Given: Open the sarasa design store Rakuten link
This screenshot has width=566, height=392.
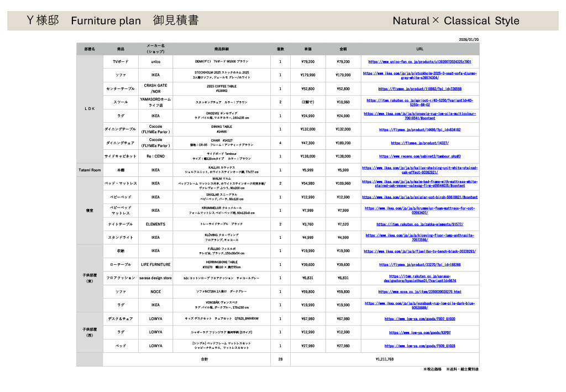Looking at the screenshot, I should (420, 278).
